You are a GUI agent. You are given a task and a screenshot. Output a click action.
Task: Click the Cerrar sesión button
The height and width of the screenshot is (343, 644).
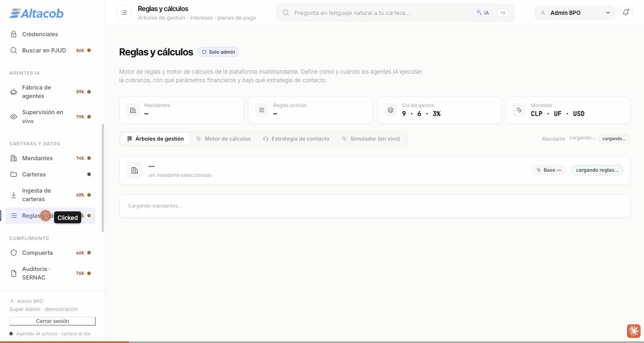tap(52, 321)
